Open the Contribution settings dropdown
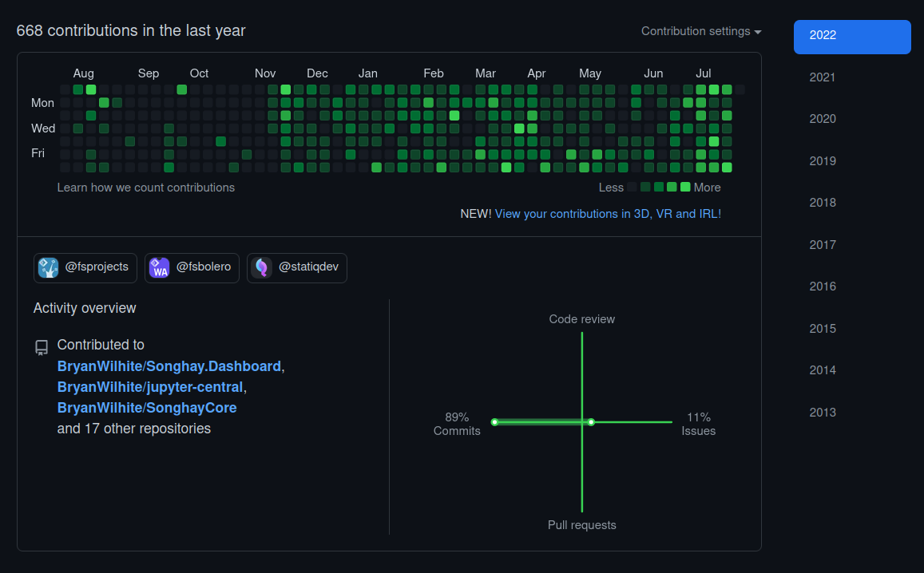924x573 pixels. (700, 31)
